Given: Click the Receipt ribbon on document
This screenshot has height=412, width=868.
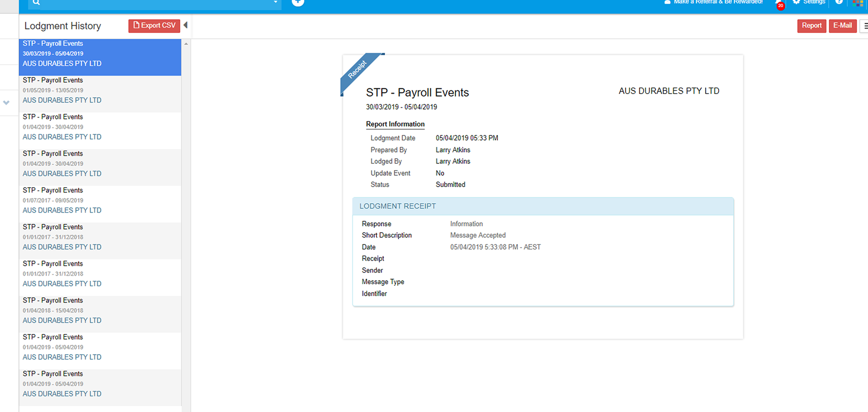Looking at the screenshot, I should coord(358,70).
